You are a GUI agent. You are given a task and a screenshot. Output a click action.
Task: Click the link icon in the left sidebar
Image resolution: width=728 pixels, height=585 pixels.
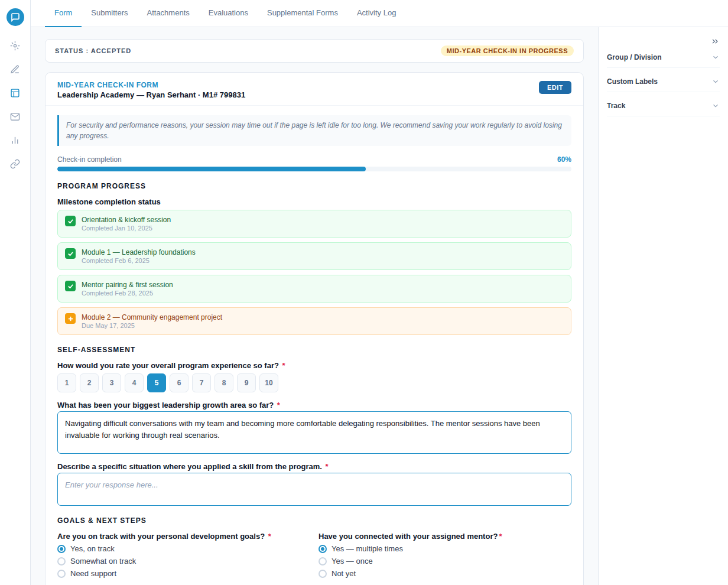[x=15, y=164]
